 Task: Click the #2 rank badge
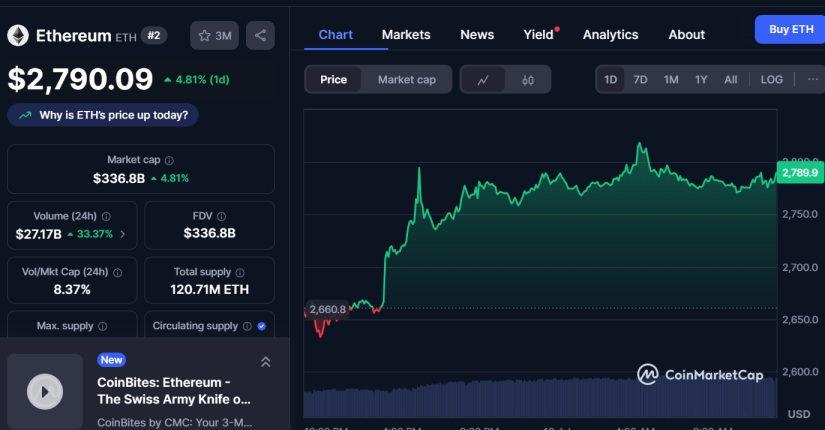154,36
